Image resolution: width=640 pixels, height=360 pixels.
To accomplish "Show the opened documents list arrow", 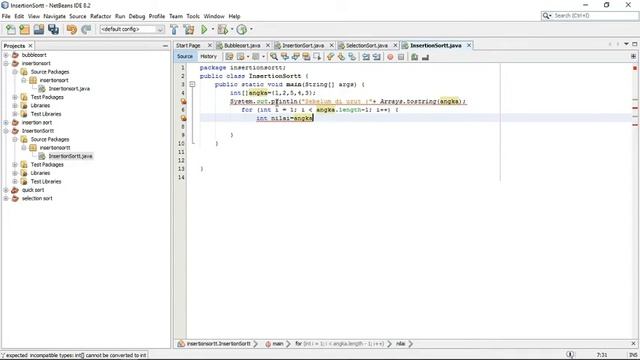I will [x=626, y=44].
